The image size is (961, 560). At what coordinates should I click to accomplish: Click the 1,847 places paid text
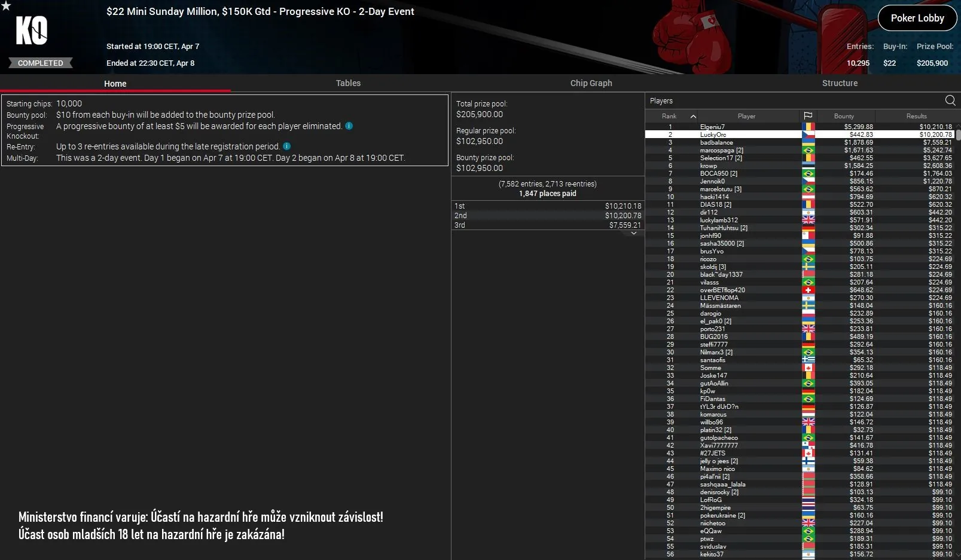click(x=548, y=194)
